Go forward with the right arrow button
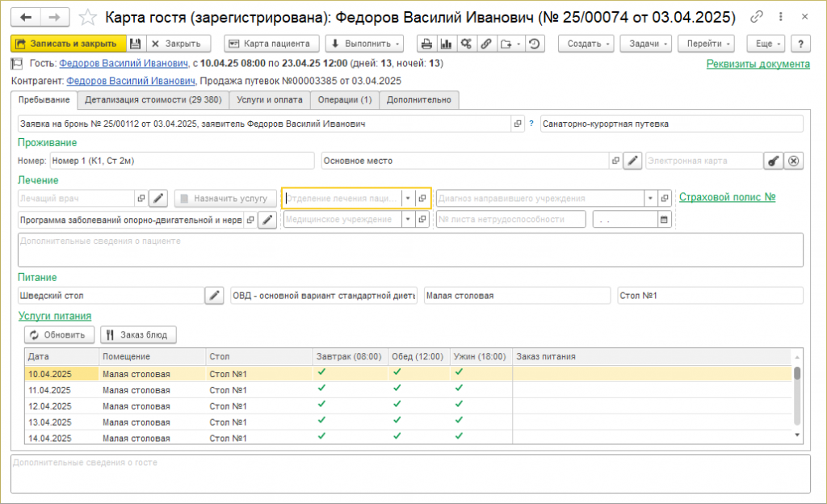 [x=54, y=18]
